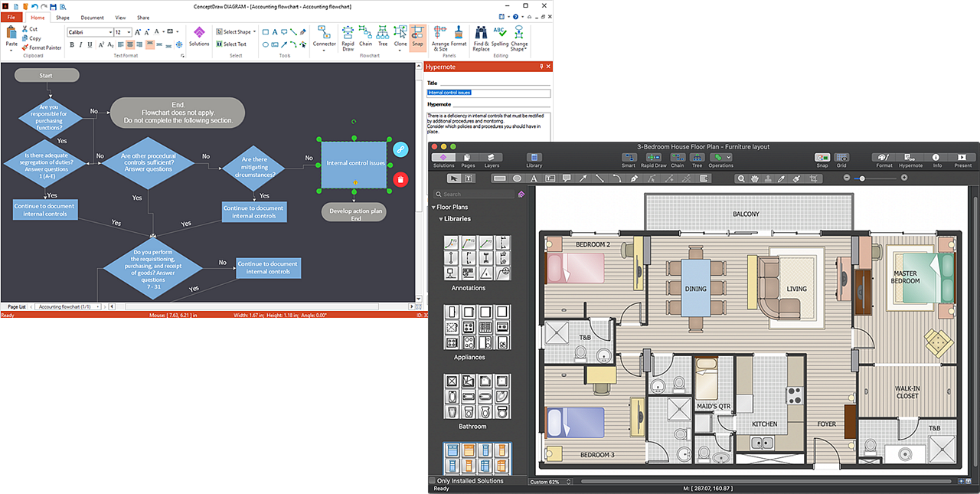The image size is (980, 494).
Task: Click the blue link button beside Internal control issues
Action: coord(400,149)
